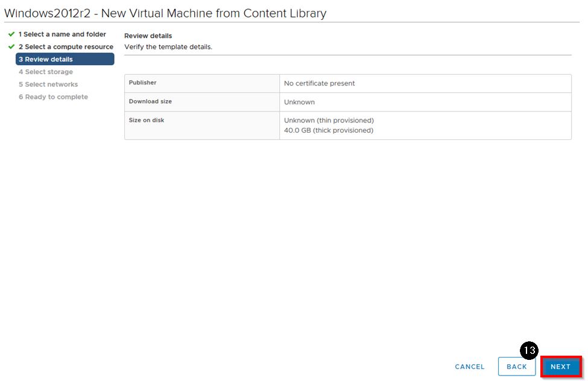The height and width of the screenshot is (381, 588).
Task: Select Unknown (thin provisioned) text
Action: click(329, 121)
